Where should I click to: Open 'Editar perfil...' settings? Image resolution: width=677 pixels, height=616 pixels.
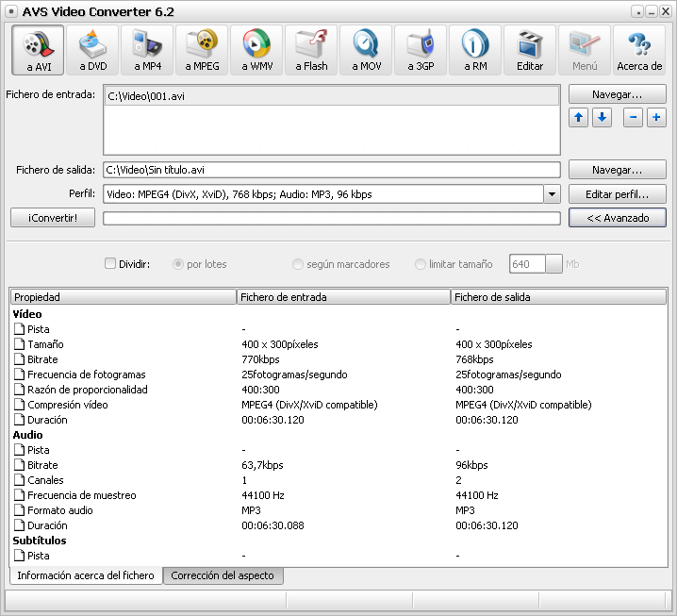click(x=618, y=194)
